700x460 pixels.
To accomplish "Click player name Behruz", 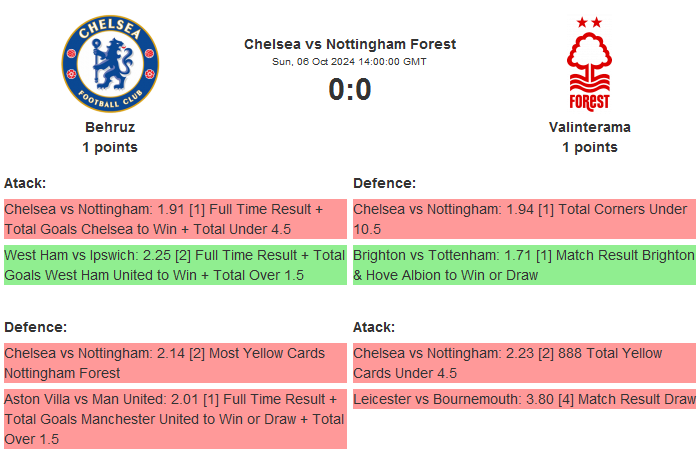I will [x=110, y=127].
